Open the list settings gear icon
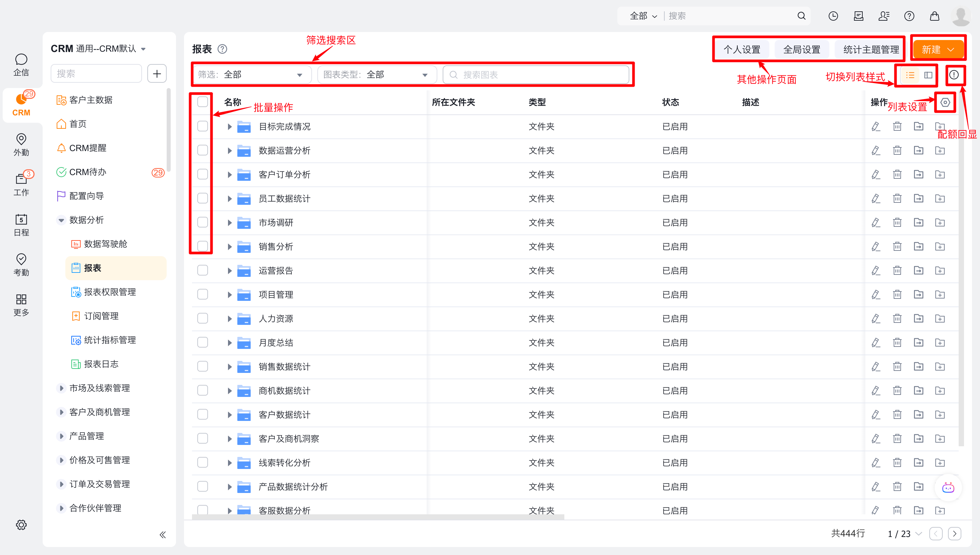 tap(945, 102)
